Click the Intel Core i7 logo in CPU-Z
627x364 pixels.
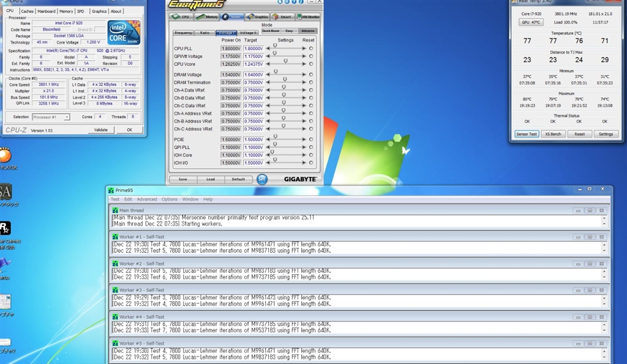[x=124, y=32]
